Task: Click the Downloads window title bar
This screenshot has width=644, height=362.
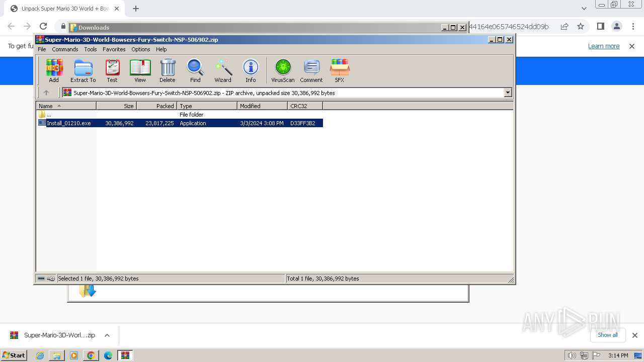Action: coord(269,28)
